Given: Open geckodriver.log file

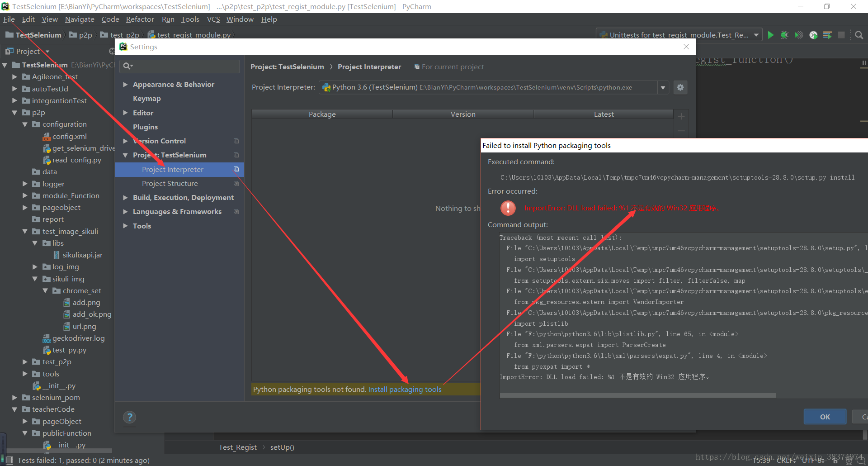Looking at the screenshot, I should [x=78, y=338].
